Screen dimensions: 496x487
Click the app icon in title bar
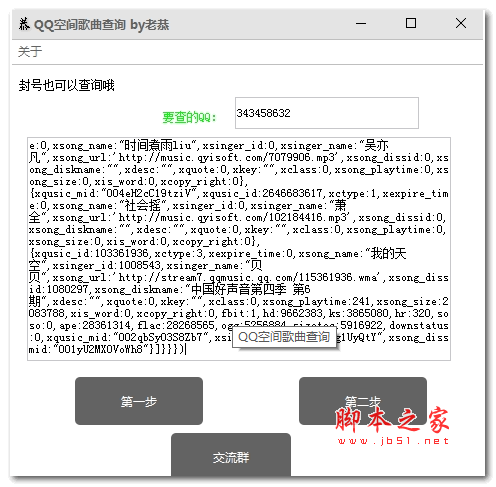pyautogui.click(x=24, y=24)
